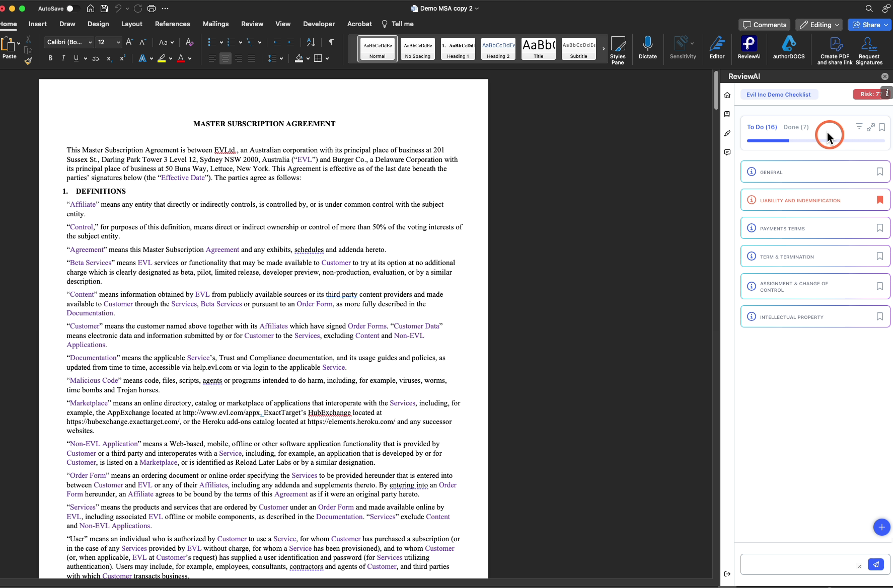
Task: Clear all formatting from the selection
Action: pos(189,42)
